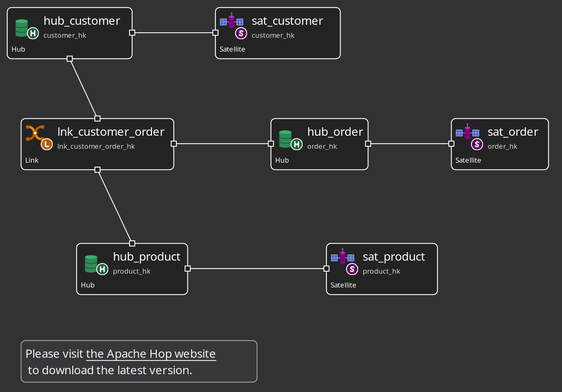The width and height of the screenshot is (562, 392).
Task: Click customer_hk text in the sat_customer node
Action: [273, 35]
